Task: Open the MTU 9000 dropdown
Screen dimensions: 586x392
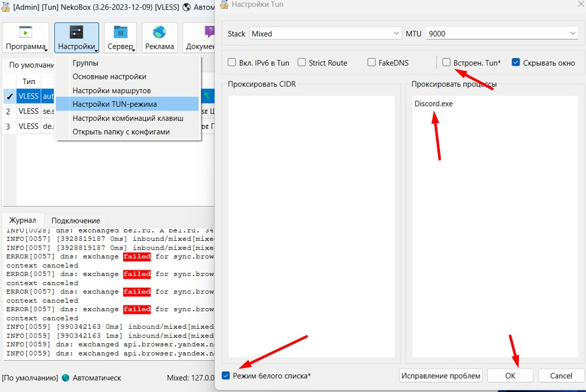Action: click(x=572, y=33)
